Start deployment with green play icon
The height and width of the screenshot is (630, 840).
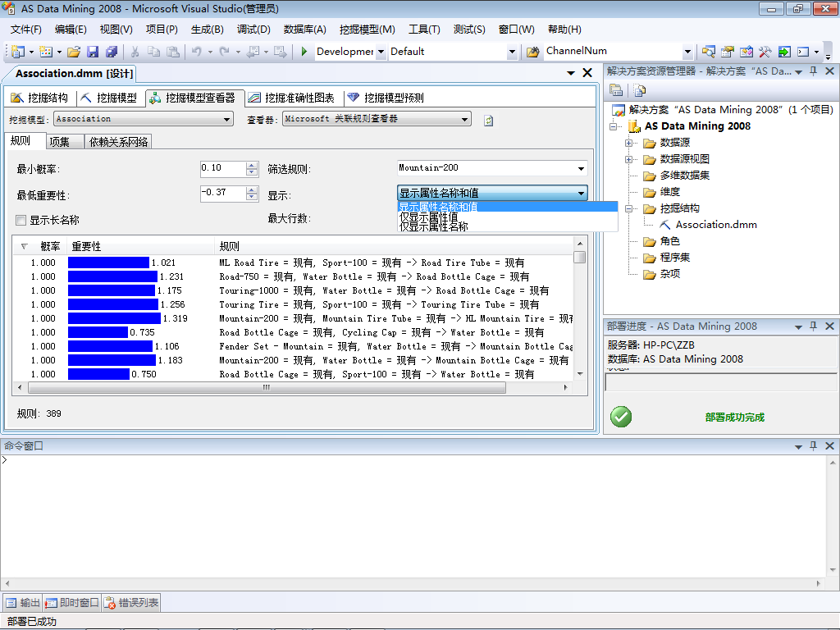[304, 52]
